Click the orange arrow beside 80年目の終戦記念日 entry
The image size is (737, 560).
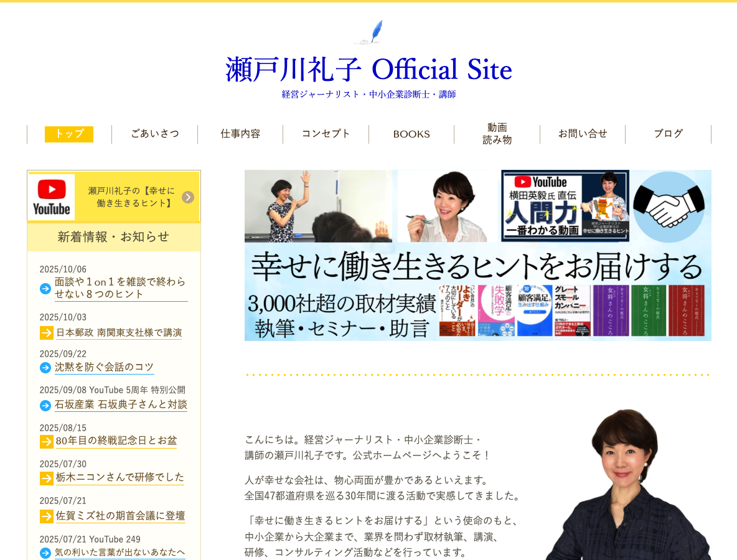[46, 440]
